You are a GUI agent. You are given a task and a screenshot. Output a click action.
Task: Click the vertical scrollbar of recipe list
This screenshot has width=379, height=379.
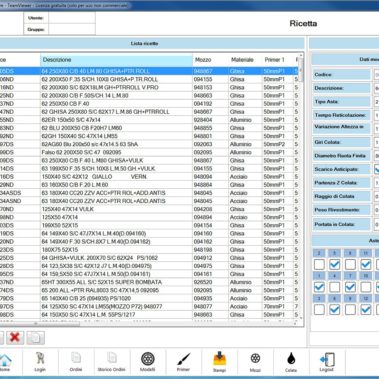pos(301,187)
